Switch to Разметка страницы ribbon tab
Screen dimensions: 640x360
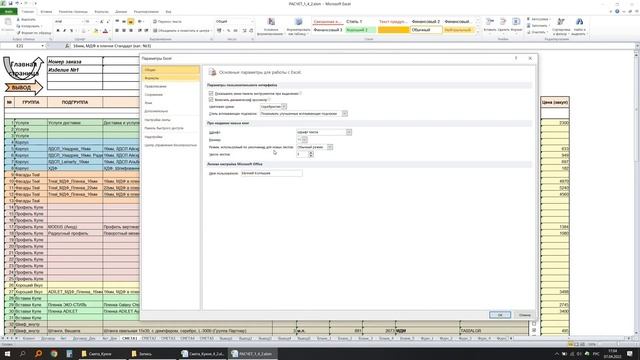pyautogui.click(x=73, y=11)
